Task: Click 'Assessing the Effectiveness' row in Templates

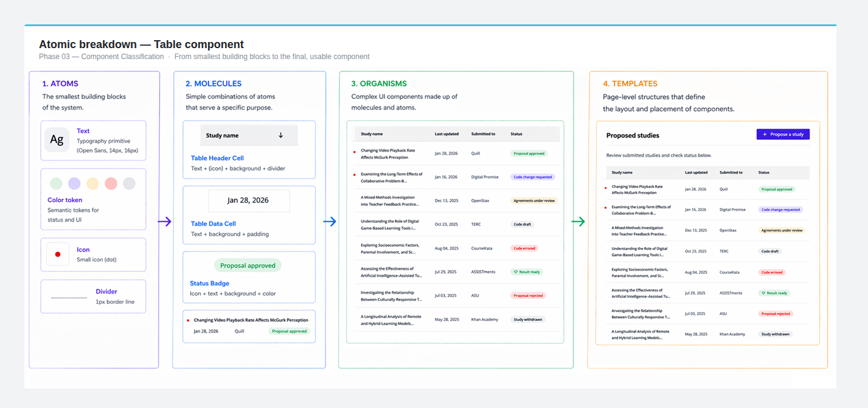Action: pyautogui.click(x=707, y=293)
